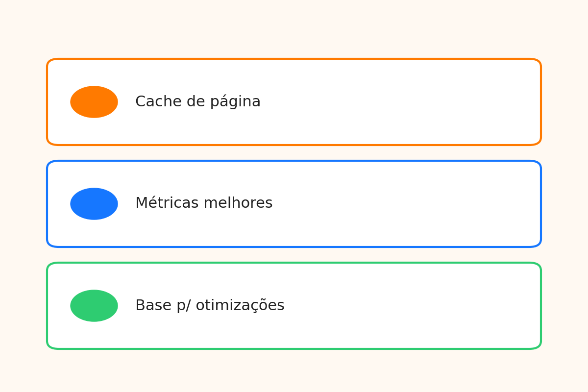Click the orange circle icon
This screenshot has height=392, width=588.
(94, 102)
